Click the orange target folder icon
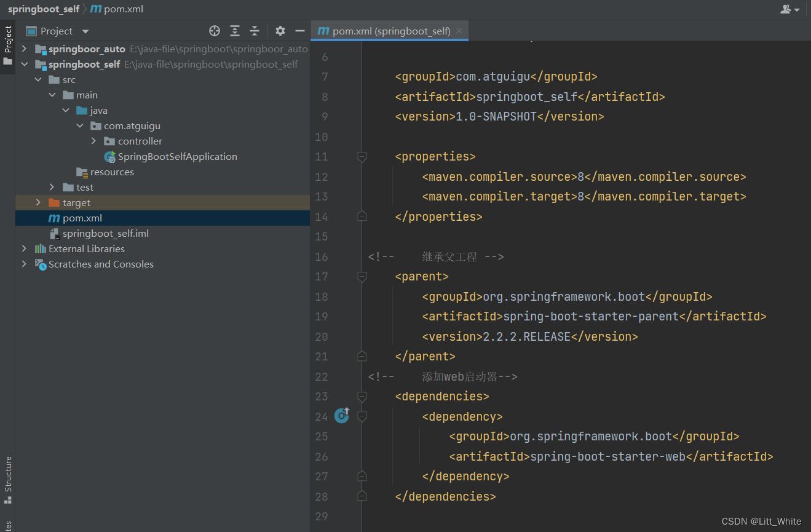 (x=54, y=202)
